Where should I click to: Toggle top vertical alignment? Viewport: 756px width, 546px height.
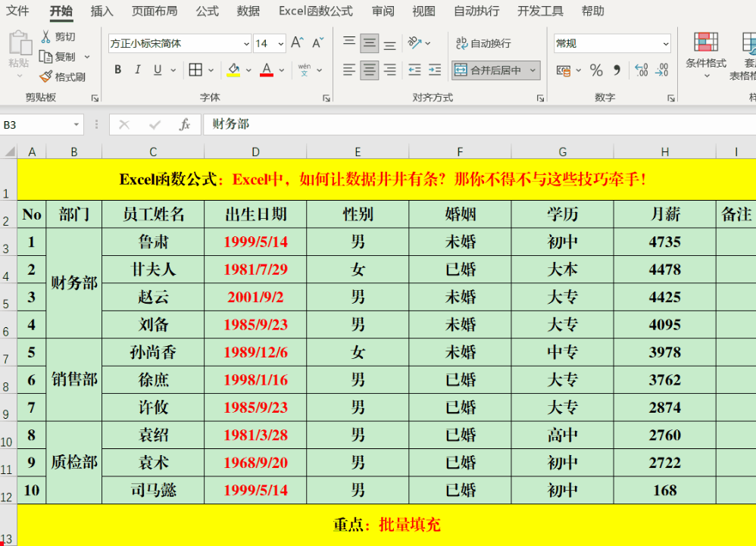tap(349, 43)
